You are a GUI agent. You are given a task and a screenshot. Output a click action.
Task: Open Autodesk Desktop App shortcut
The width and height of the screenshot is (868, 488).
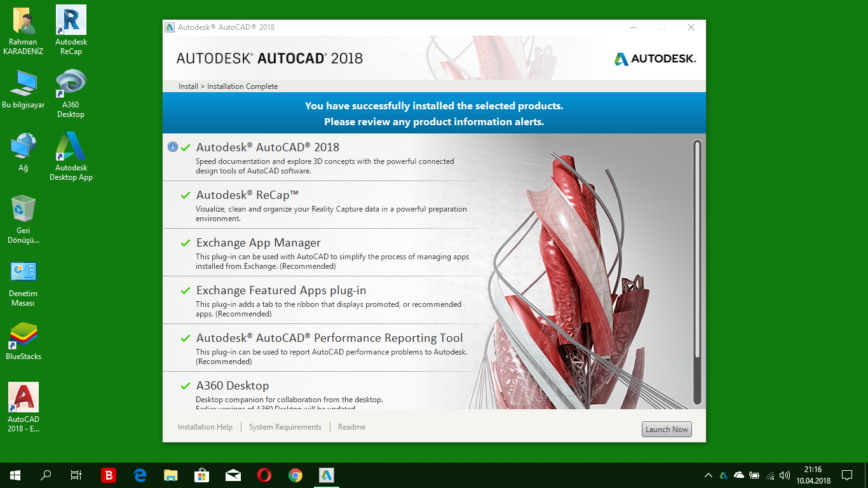(x=71, y=156)
